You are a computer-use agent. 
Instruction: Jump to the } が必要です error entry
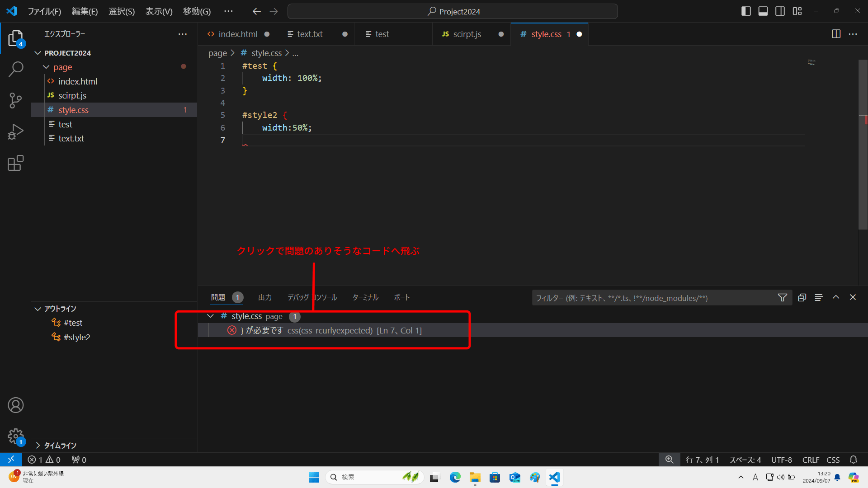(x=533, y=330)
